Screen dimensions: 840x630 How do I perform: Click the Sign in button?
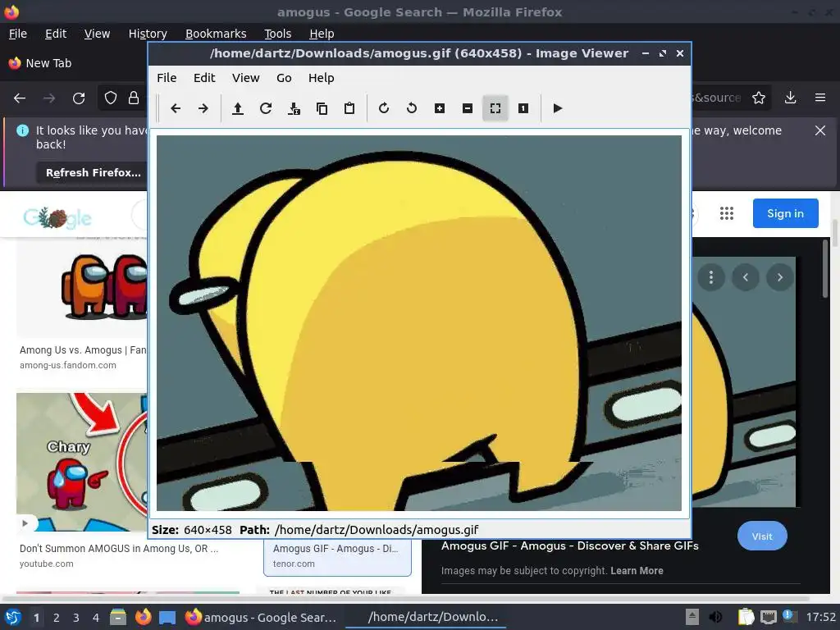pos(785,213)
